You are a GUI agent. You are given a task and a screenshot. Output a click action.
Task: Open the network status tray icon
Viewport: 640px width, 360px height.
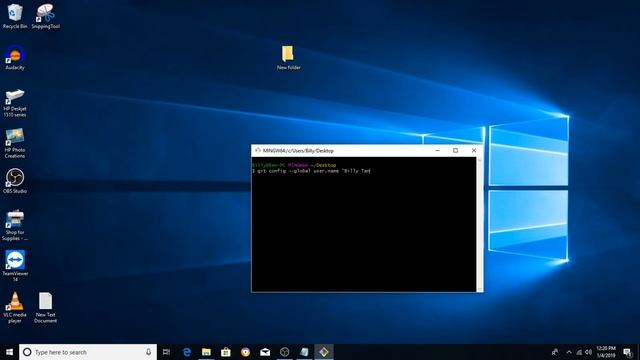coord(579,352)
